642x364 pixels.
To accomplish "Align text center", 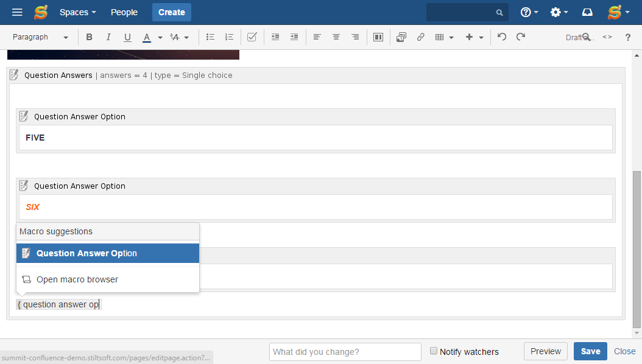I will pos(336,37).
